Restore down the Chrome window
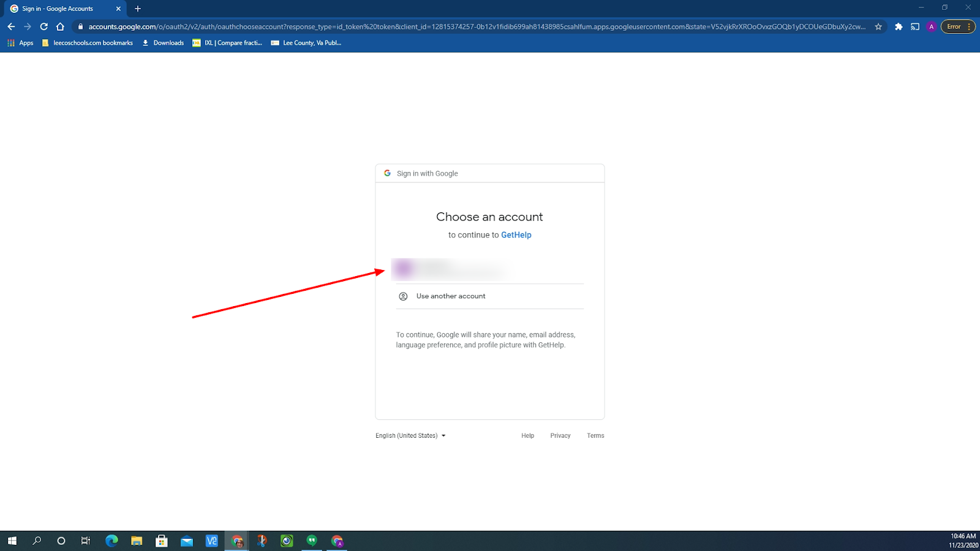Screen dimensions: 980x551 coord(944,7)
